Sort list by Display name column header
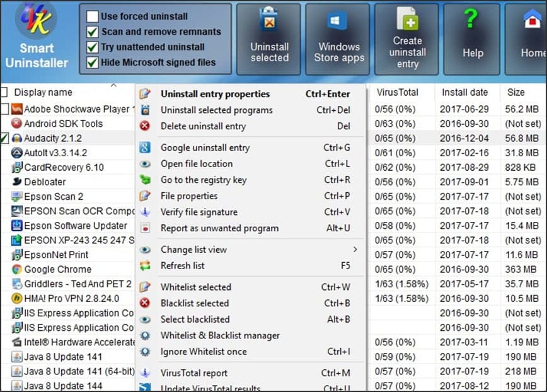 (x=43, y=93)
